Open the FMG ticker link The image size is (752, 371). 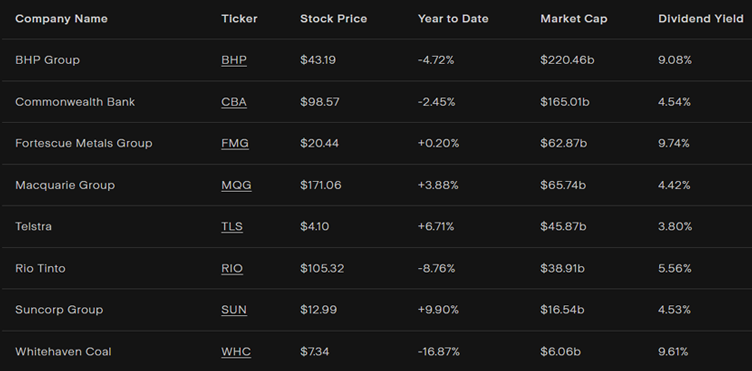pos(235,143)
